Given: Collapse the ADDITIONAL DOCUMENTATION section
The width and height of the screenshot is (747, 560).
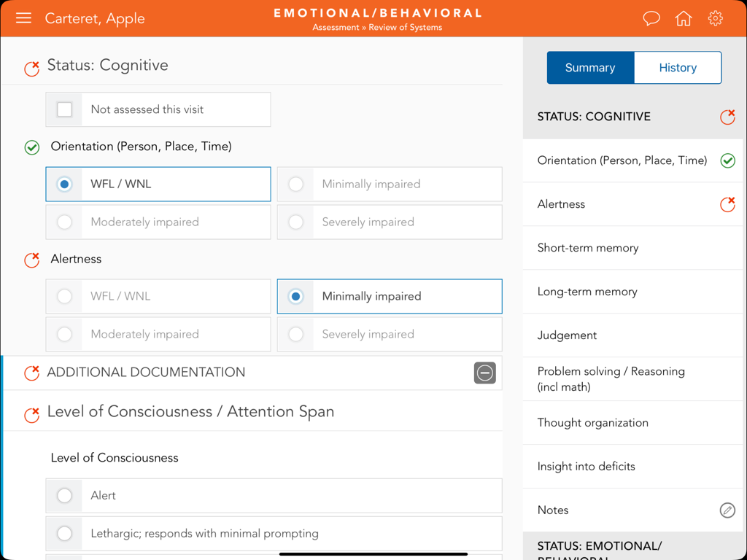Looking at the screenshot, I should [x=484, y=373].
